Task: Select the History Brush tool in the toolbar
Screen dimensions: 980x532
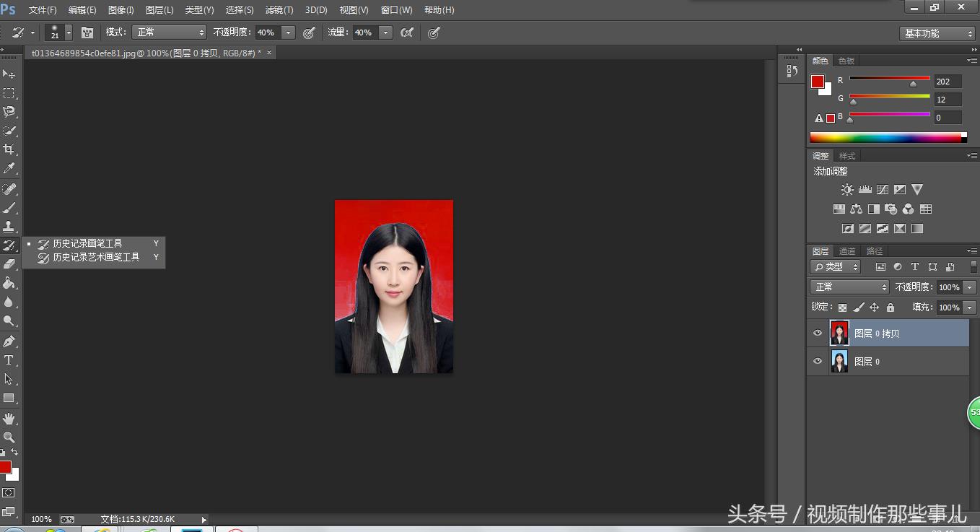Action: 10,245
